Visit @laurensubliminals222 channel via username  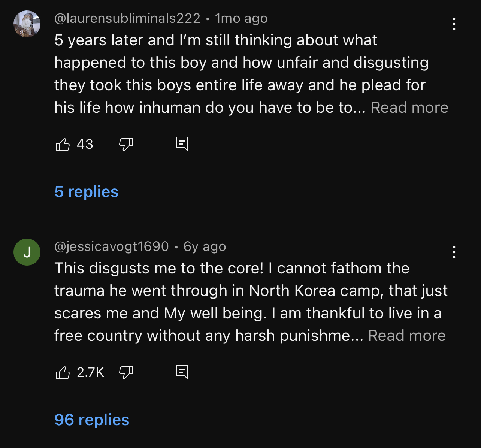(127, 18)
